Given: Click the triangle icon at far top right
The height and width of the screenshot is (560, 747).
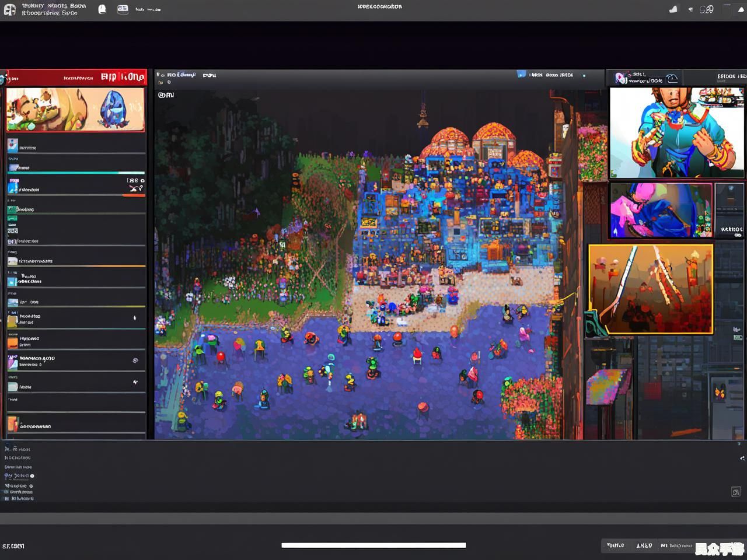Looking at the screenshot, I should click(740, 10).
